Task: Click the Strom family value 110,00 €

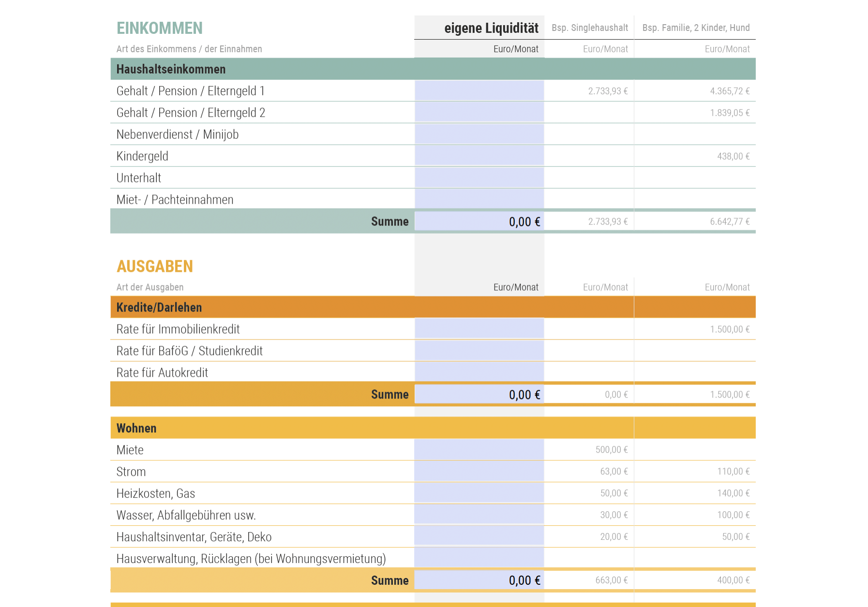Action: click(733, 472)
